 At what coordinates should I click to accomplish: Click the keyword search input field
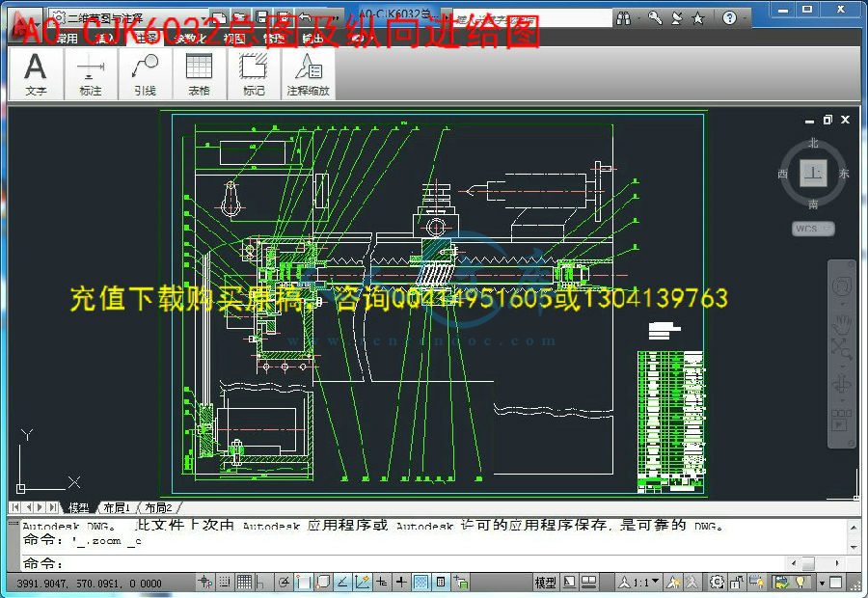pos(531,19)
